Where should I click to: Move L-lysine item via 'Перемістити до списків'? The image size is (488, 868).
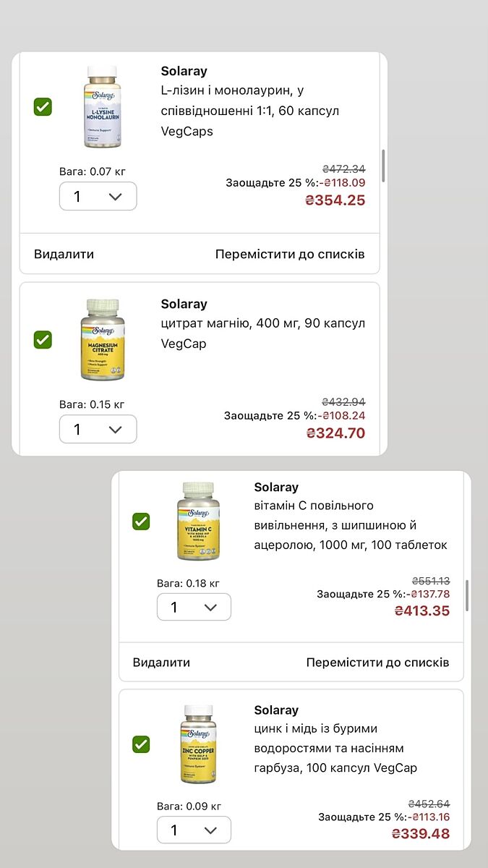pos(290,254)
